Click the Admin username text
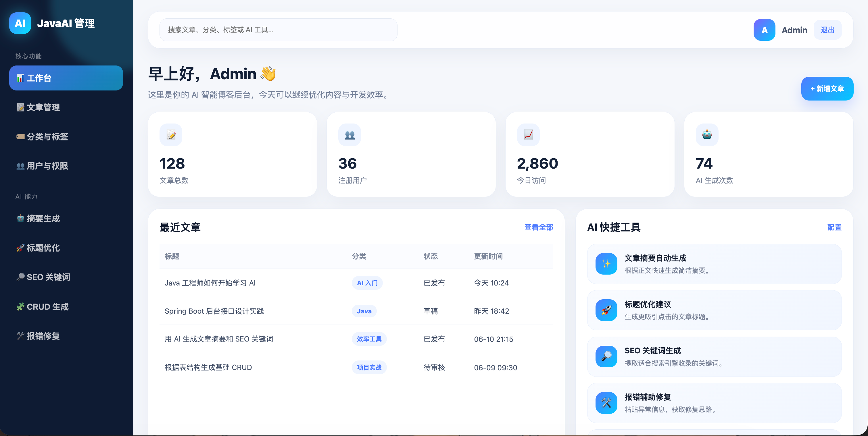Image resolution: width=868 pixels, height=436 pixels. pos(794,30)
